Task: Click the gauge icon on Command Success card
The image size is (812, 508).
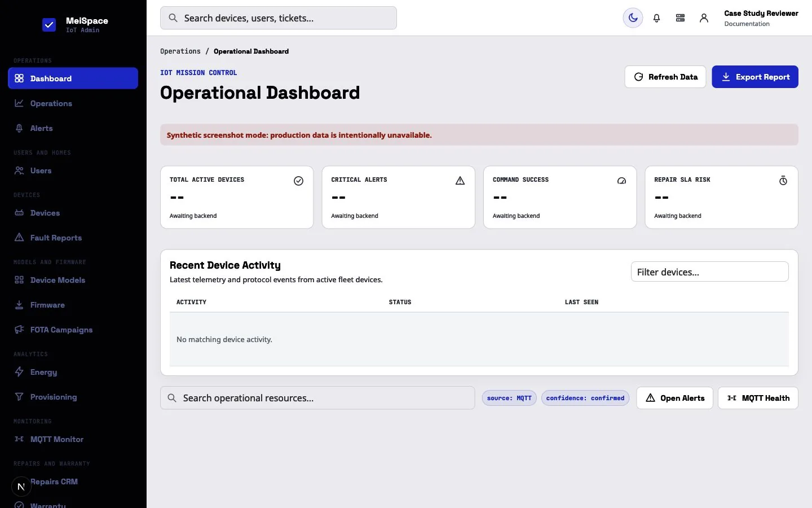Action: coord(621,181)
